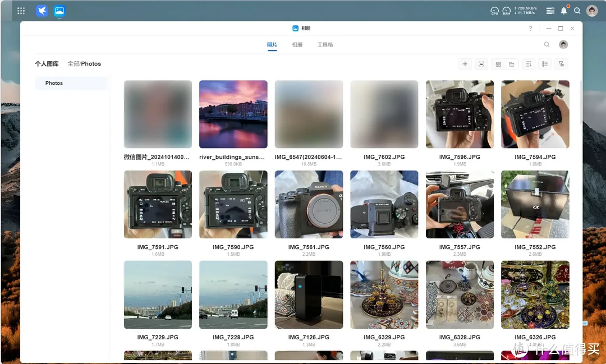Click the CPU usage gauge
The height and width of the screenshot is (364, 606).
pos(494,11)
